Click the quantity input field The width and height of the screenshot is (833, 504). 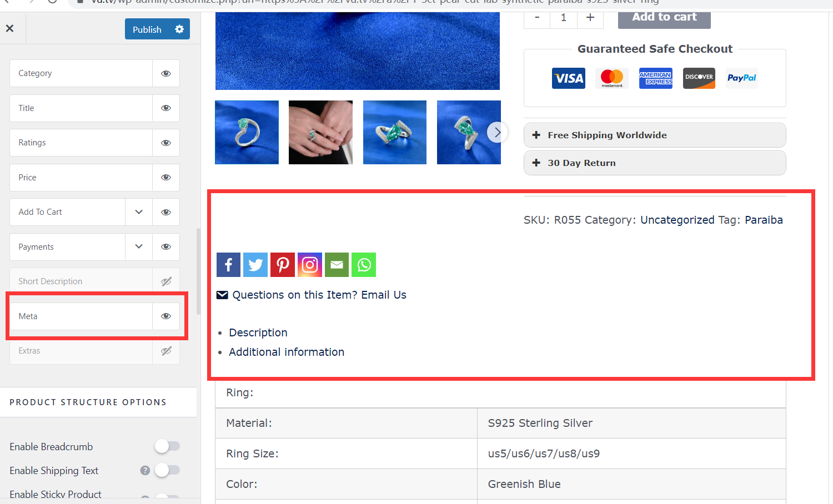(564, 18)
